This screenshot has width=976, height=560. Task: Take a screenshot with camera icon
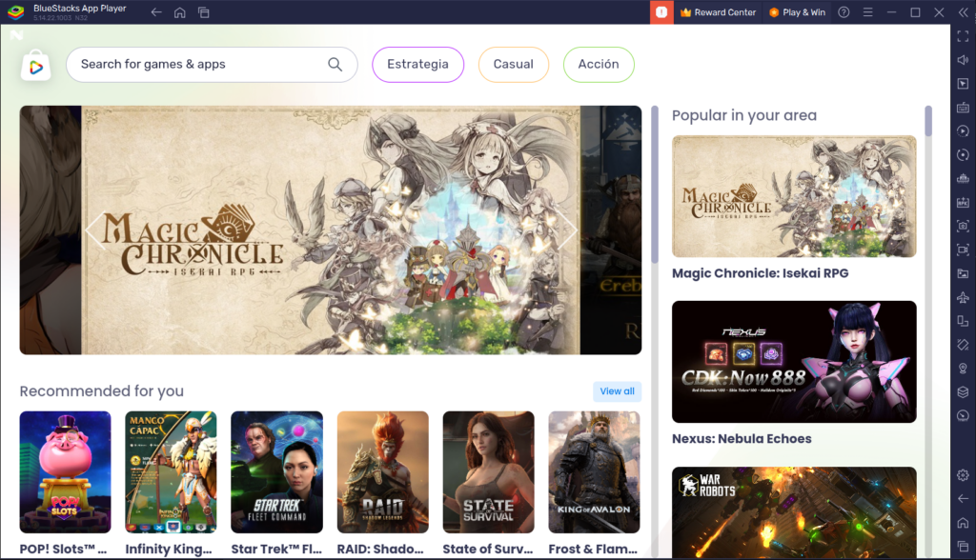coord(963,226)
